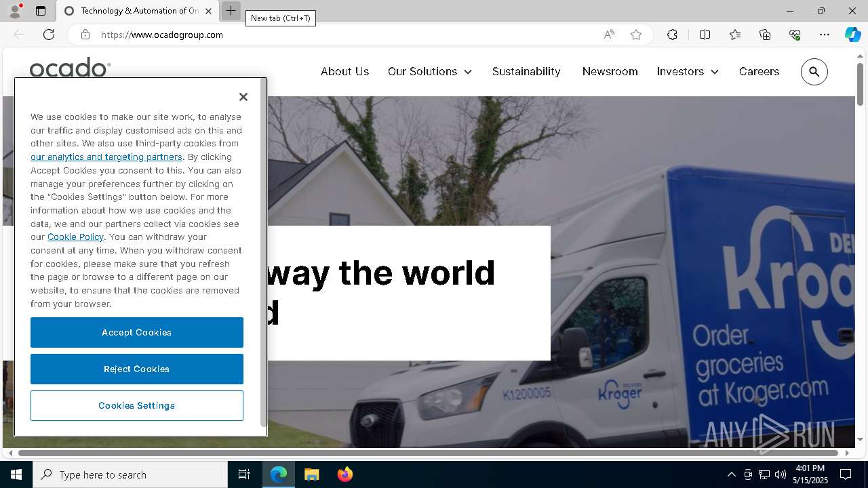Open the clock and calendar flyout

[x=810, y=474]
